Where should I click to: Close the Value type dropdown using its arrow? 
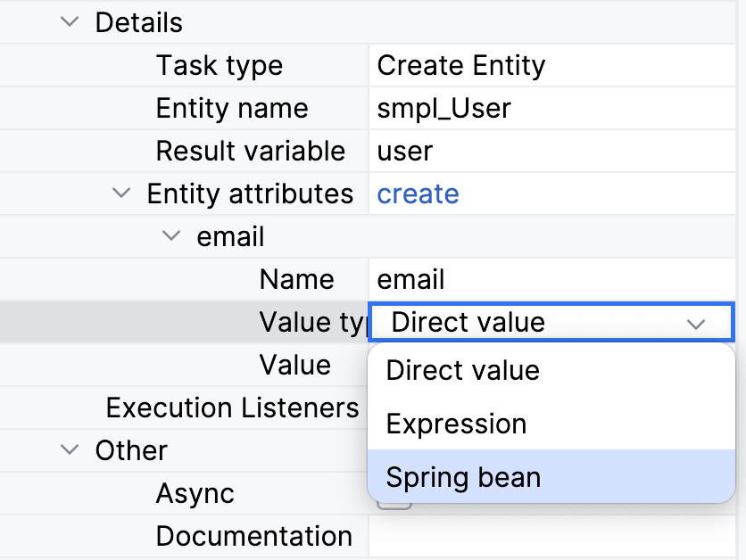(x=696, y=323)
